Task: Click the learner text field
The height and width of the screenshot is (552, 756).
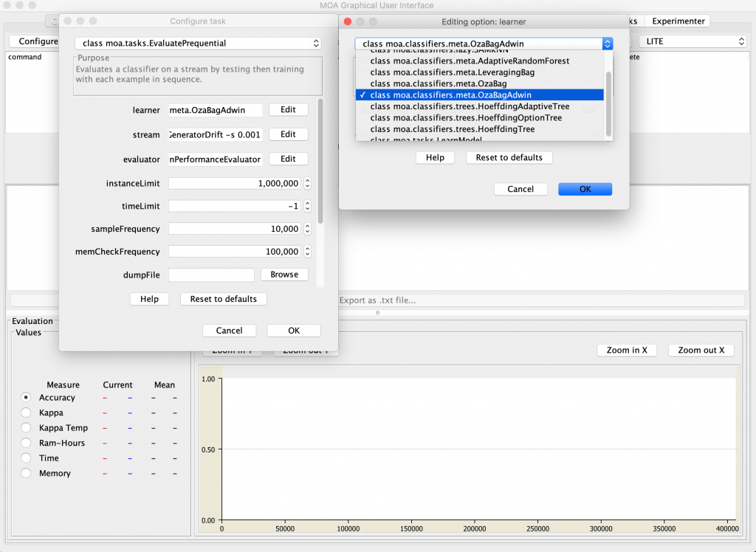Action: click(x=215, y=110)
